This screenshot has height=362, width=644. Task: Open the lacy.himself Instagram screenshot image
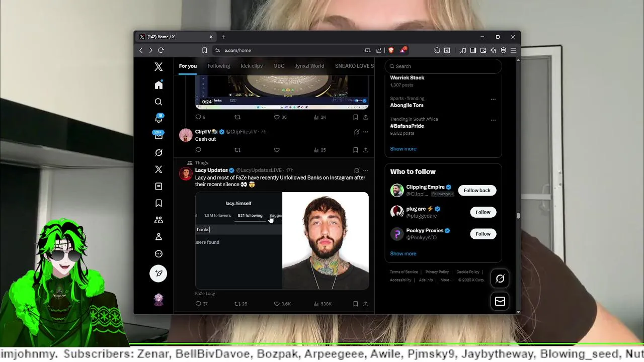point(238,241)
